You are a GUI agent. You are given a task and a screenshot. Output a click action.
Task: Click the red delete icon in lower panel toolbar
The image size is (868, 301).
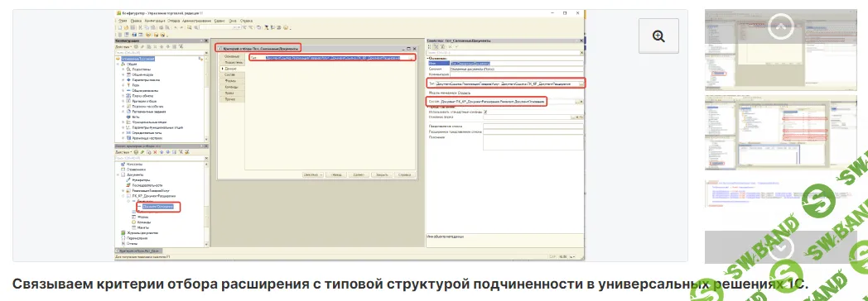pos(155,152)
